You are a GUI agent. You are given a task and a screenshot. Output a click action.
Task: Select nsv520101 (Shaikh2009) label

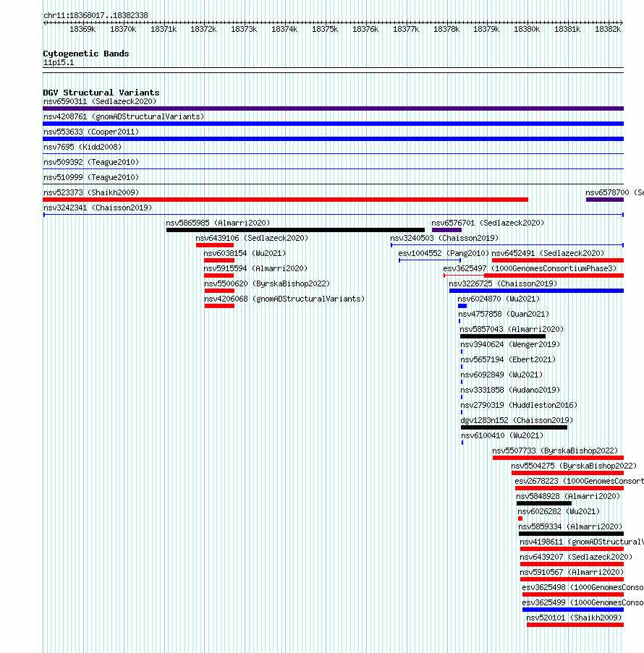pyautogui.click(x=574, y=618)
